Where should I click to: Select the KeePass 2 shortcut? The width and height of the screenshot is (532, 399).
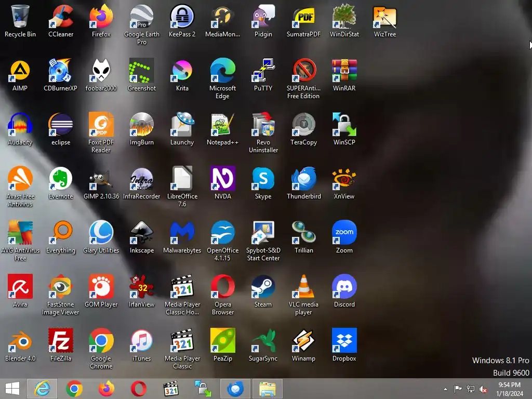coord(182,21)
